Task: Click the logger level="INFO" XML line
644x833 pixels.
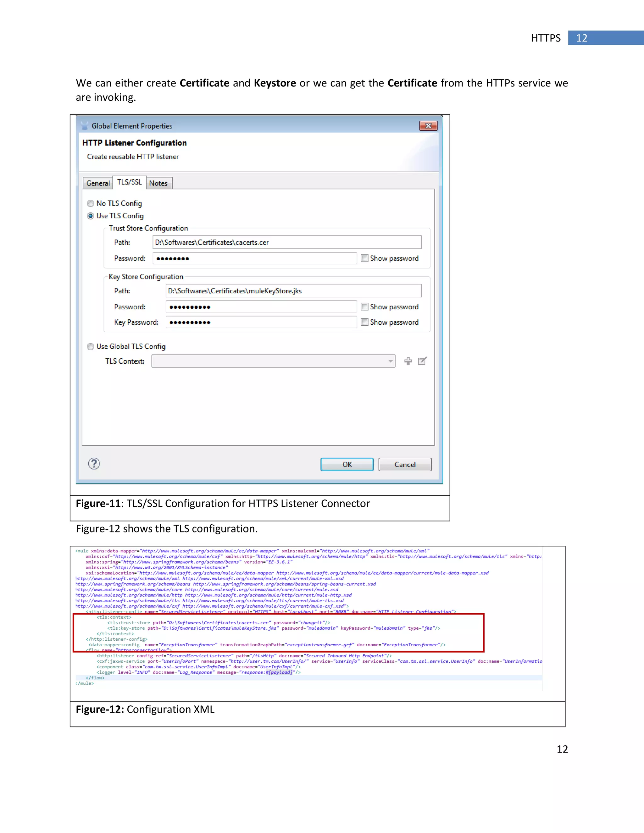Action: coord(198,672)
